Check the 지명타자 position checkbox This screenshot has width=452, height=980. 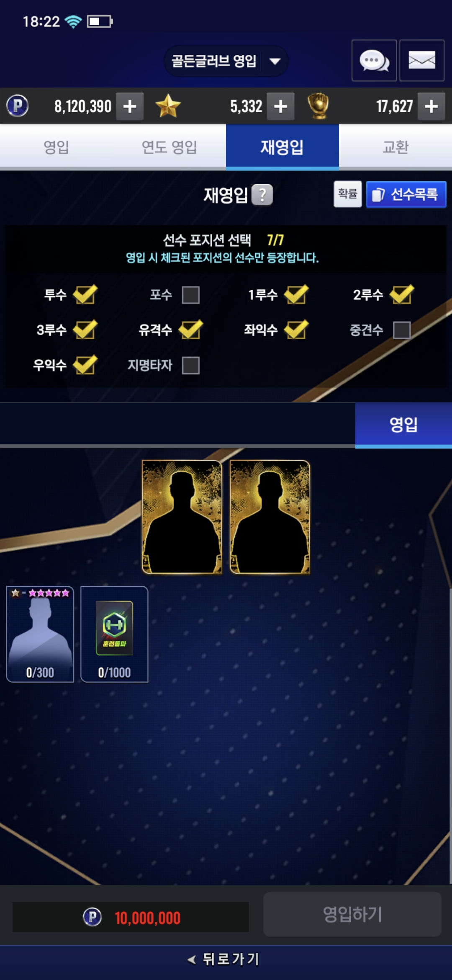tap(191, 365)
